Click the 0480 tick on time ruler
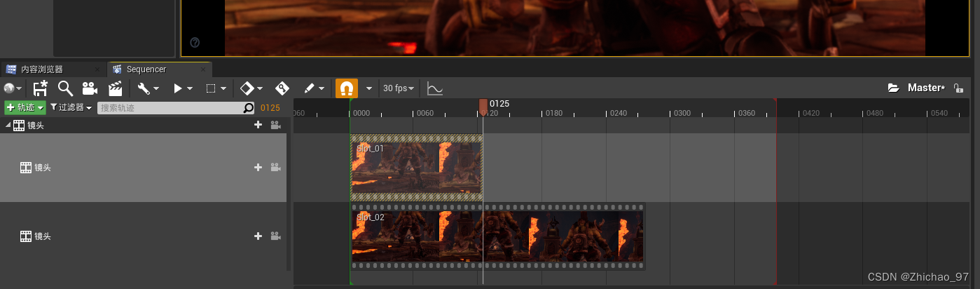Image resolution: width=980 pixels, height=289 pixels. 875,113
